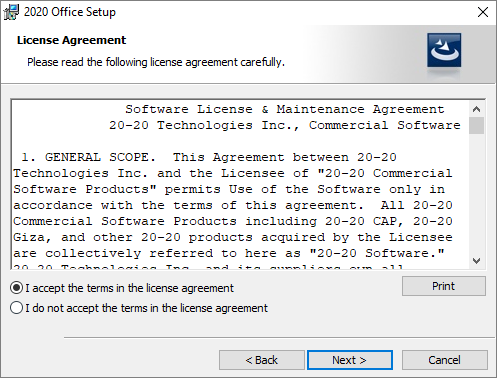Click the scroll up arrow of license text
Screen dimensions: 497x378
coord(476,109)
